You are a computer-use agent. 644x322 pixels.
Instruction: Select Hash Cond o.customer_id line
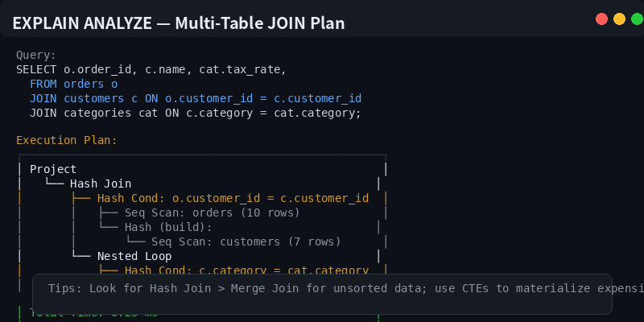tap(233, 198)
